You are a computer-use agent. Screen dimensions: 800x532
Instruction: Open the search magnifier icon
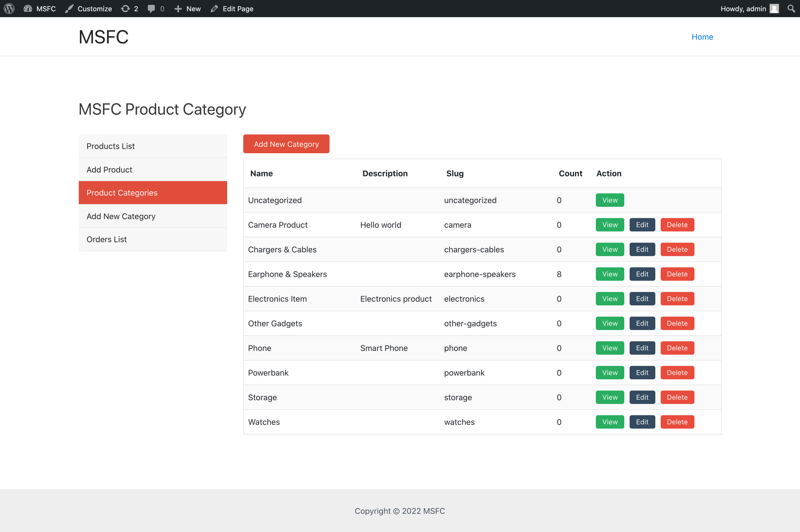(791, 9)
